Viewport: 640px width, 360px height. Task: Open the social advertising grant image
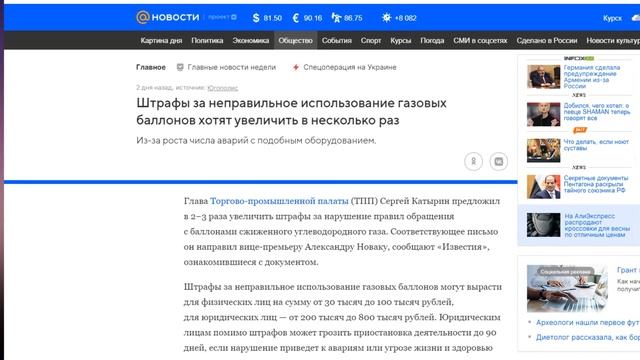[x=567, y=289]
